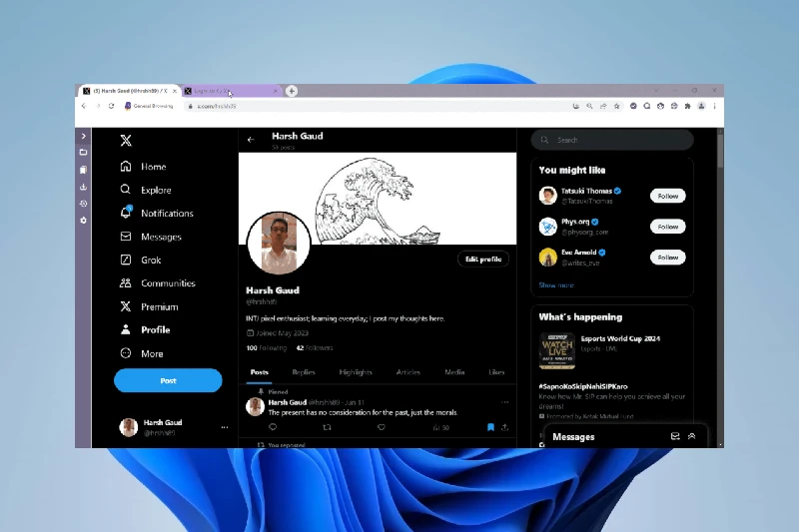Toggle bookmark on the pinned post

[490, 427]
